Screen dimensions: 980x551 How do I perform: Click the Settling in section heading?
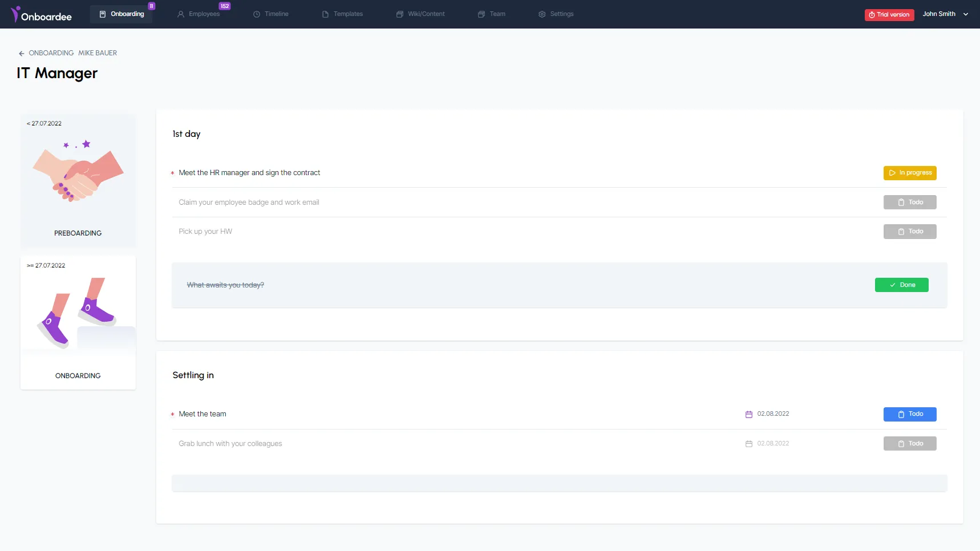pyautogui.click(x=193, y=375)
